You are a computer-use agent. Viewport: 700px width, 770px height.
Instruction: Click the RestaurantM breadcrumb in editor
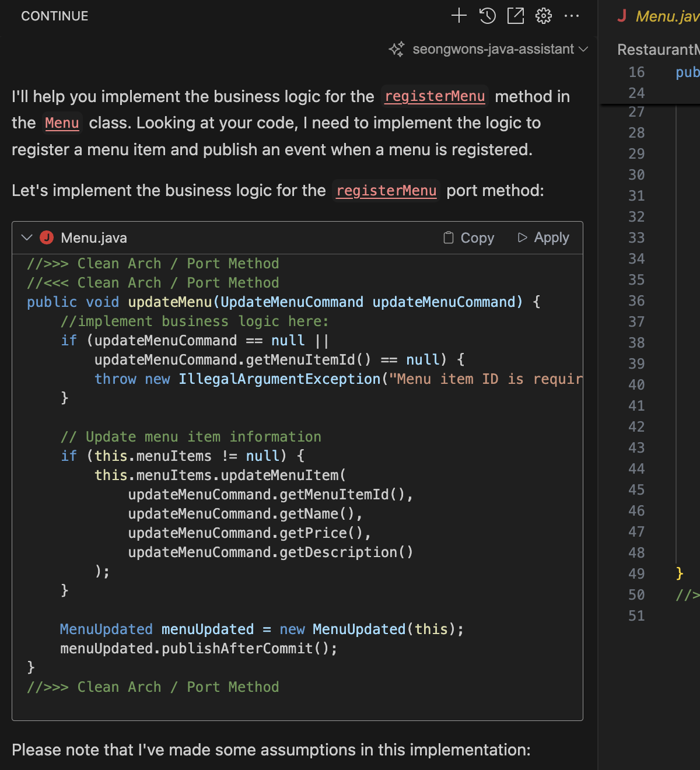tap(657, 50)
